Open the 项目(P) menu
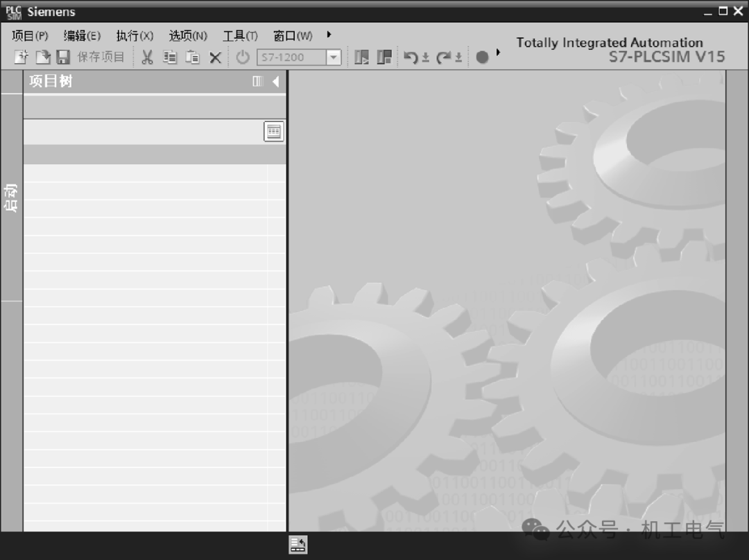Viewport: 749px width, 560px height. [x=30, y=36]
